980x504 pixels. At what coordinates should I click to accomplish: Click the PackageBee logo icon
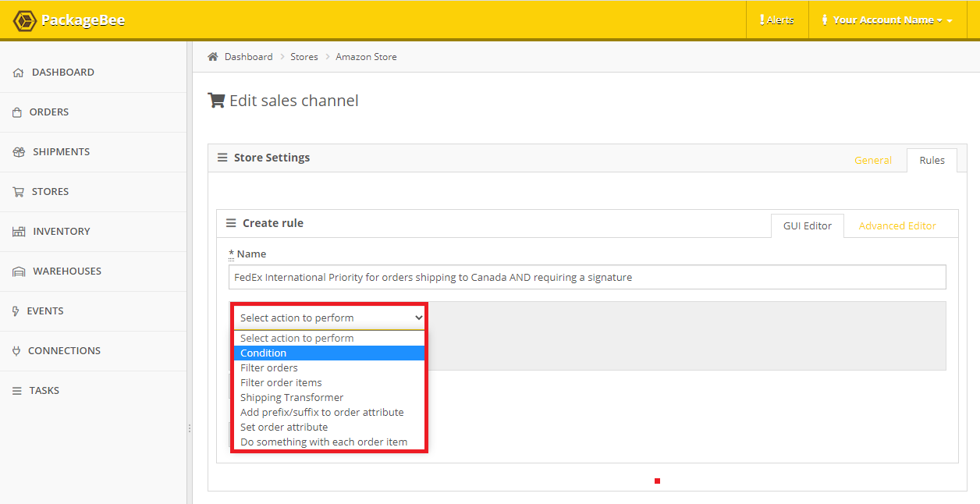(x=25, y=20)
